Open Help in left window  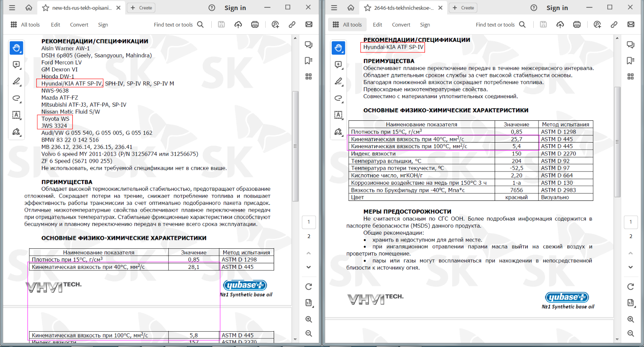click(x=212, y=8)
